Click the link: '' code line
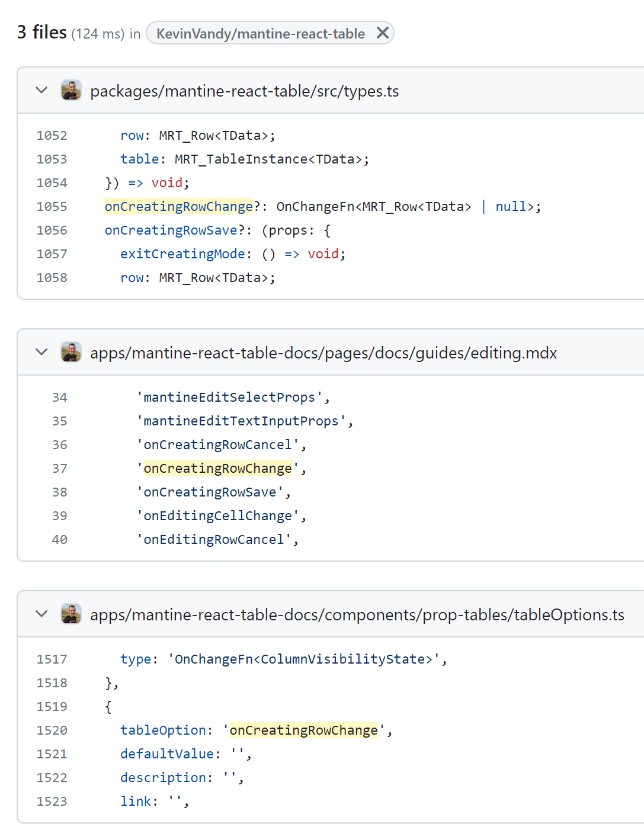 (155, 802)
